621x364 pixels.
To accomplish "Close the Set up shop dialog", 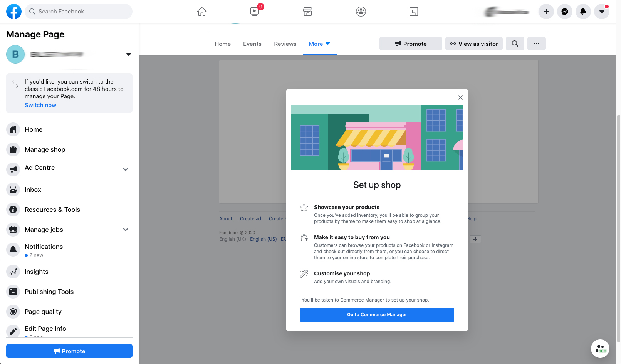I will click(460, 97).
